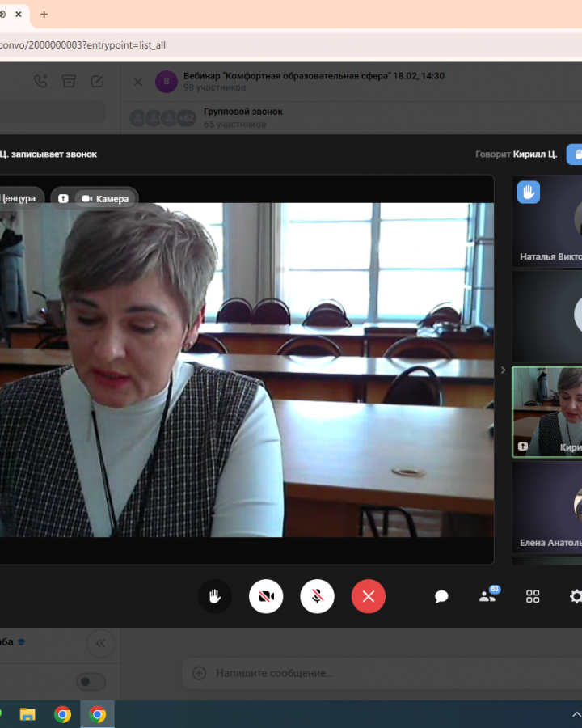Switch to grid layout view icon
This screenshot has width=582, height=728.
[533, 597]
